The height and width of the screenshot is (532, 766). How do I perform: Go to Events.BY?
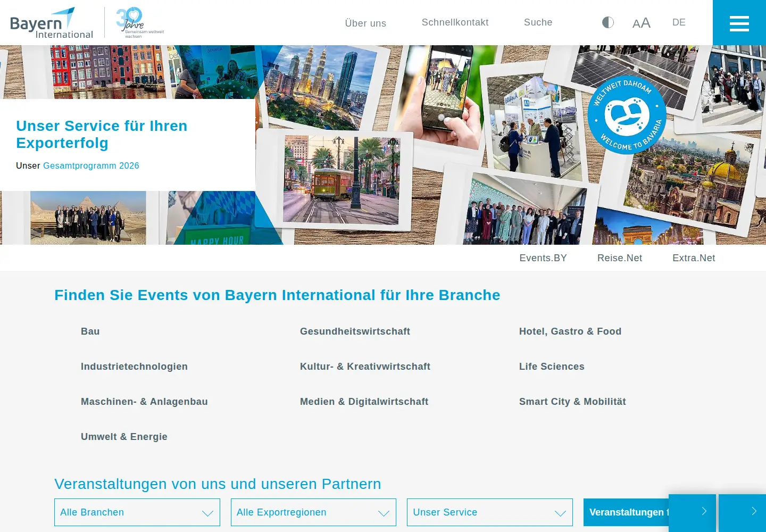[543, 258]
